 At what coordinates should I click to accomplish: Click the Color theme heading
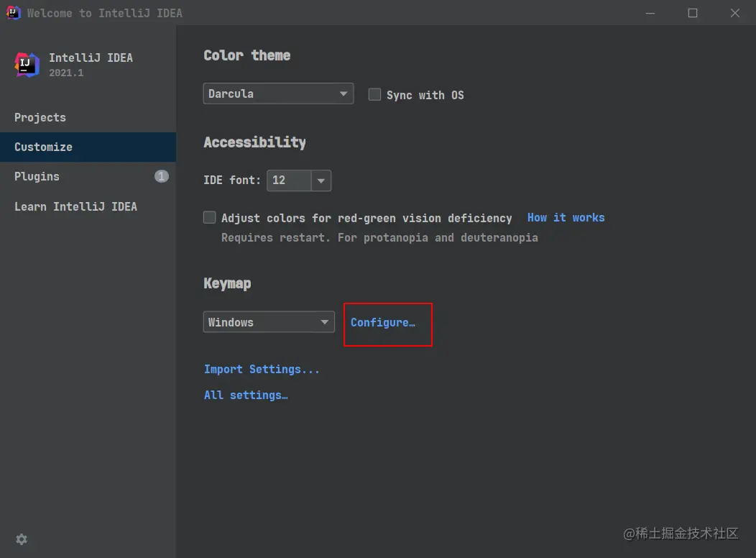point(247,55)
